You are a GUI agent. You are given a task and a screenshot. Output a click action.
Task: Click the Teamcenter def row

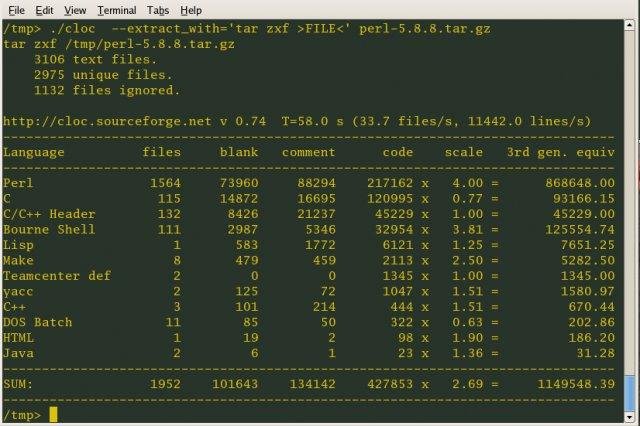coord(309,276)
